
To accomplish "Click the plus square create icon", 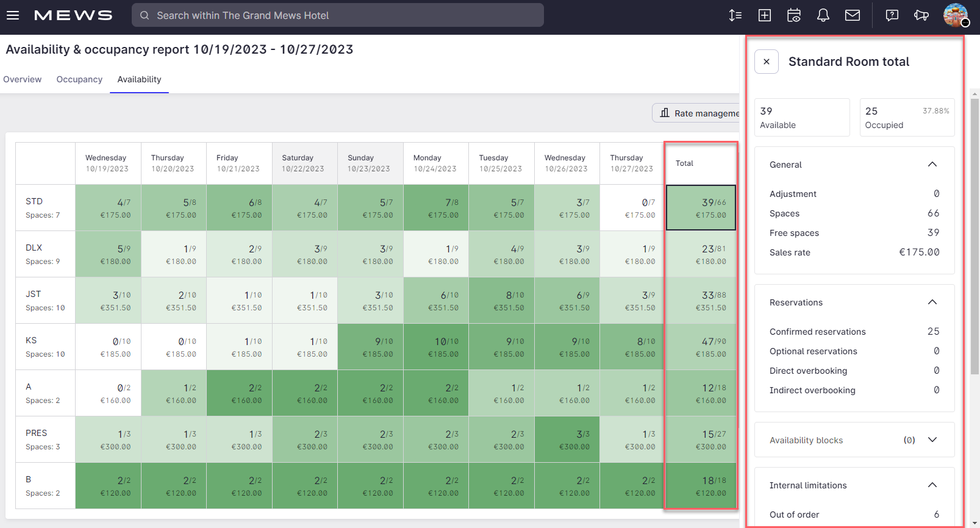I will pyautogui.click(x=765, y=15).
